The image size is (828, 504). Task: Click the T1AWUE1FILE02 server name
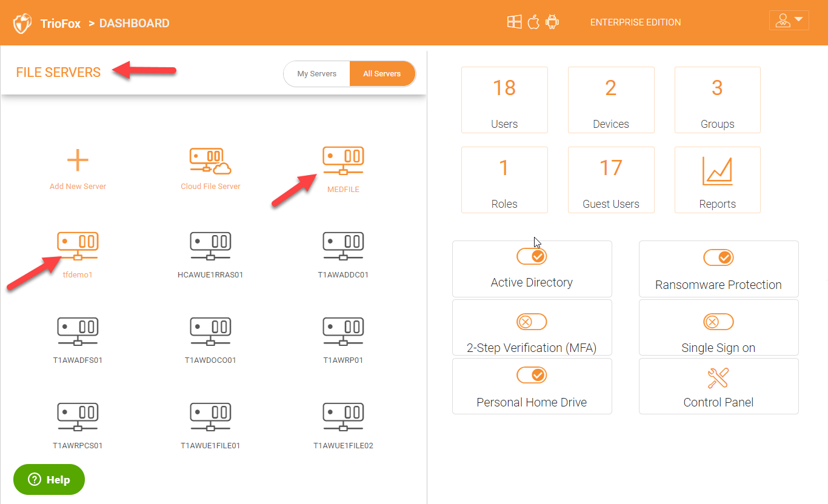tap(343, 446)
